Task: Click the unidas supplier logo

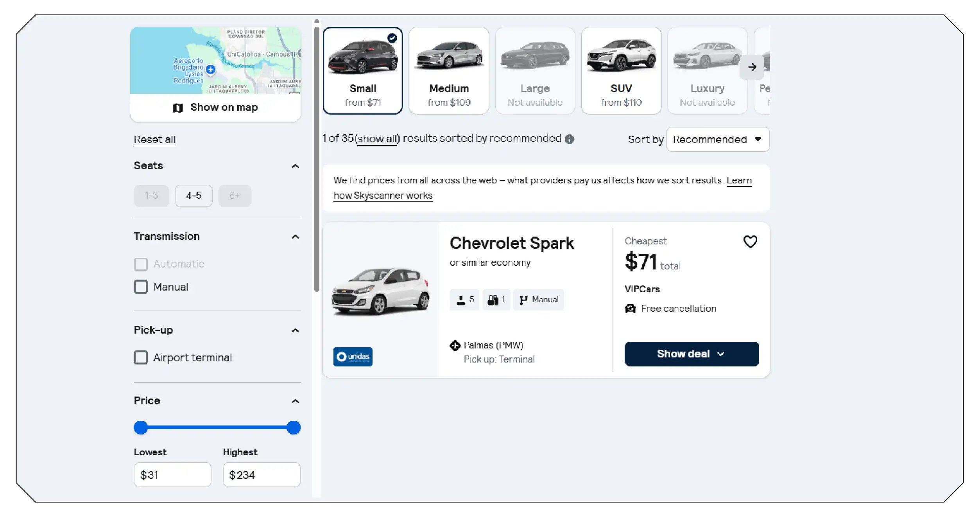Action: (353, 357)
